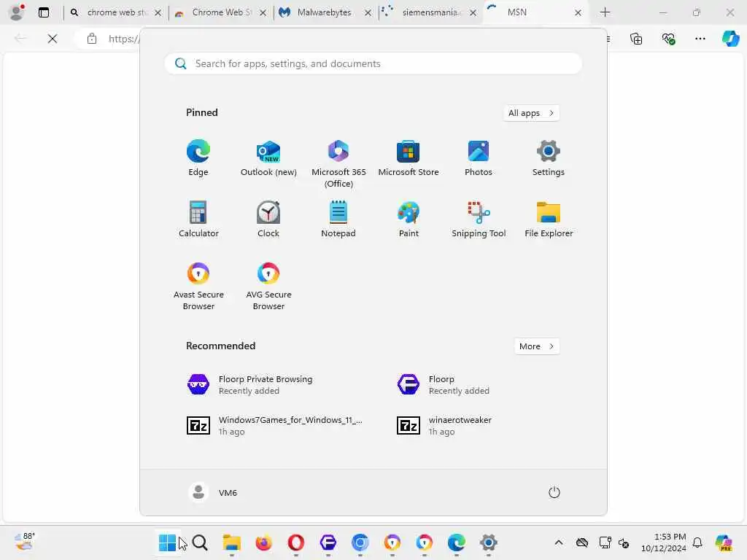
Task: Click the Windows Start button on taskbar
Action: coord(167,542)
